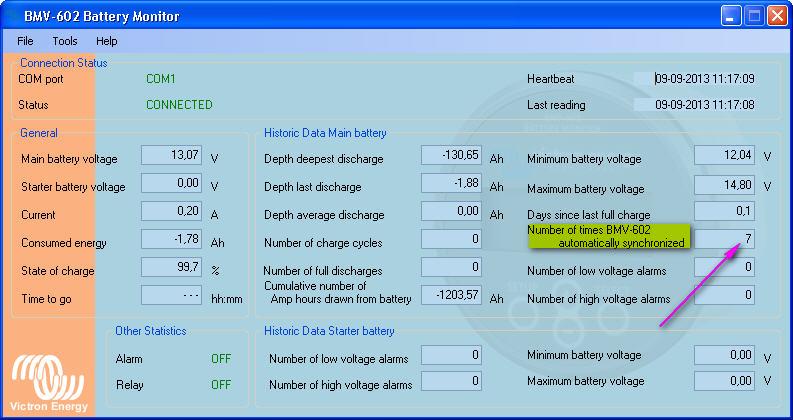The width and height of the screenshot is (793, 420).
Task: Close the BMV-602 Battery Monitor window
Action: click(x=775, y=15)
